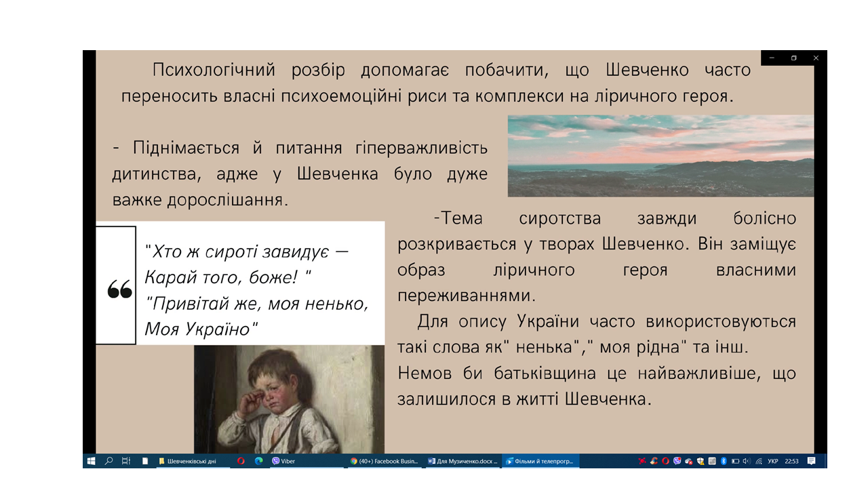Screen dimensions: 868x488
Task: Launch Opera browser from the taskbar
Action: (x=241, y=461)
